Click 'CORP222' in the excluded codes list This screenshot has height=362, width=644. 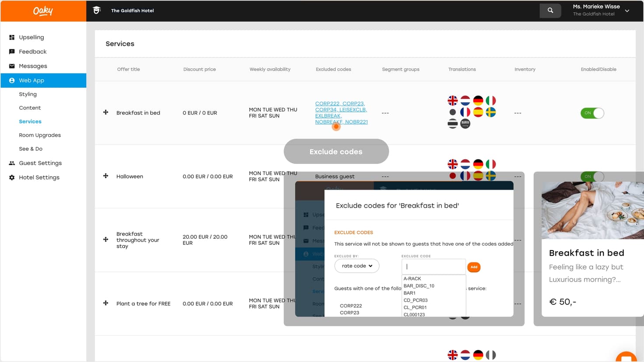pos(351,306)
